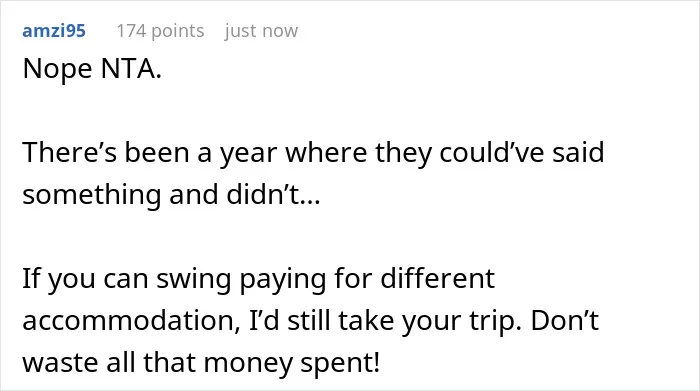Click the word could've in the comment
700x391 pixels.
pos(492,152)
